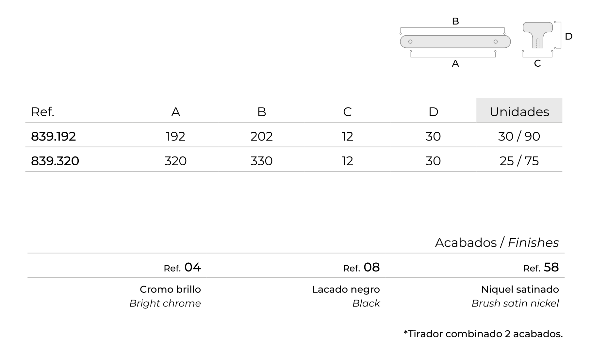
Task: Select finish Ref. 08
Action: click(361, 267)
